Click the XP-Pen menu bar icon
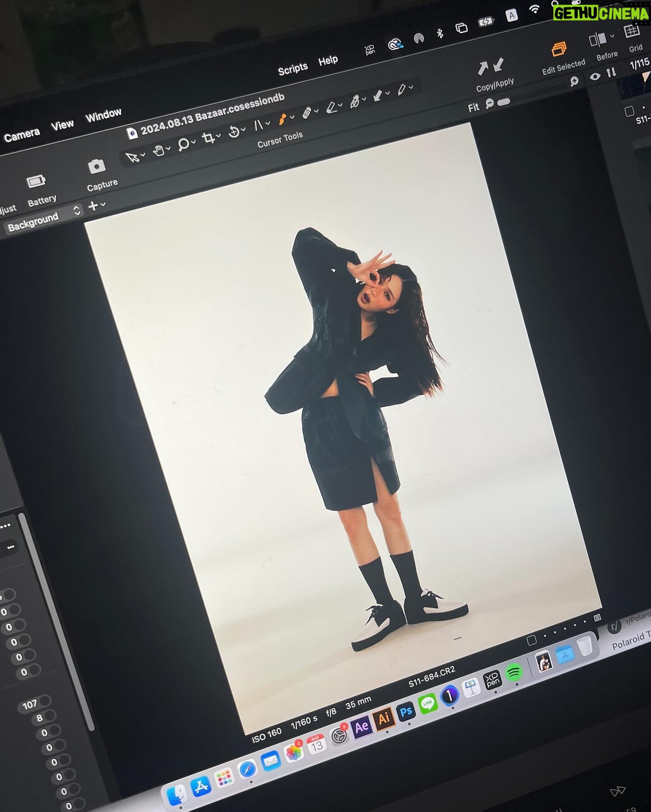This screenshot has height=812, width=651. pos(370,50)
